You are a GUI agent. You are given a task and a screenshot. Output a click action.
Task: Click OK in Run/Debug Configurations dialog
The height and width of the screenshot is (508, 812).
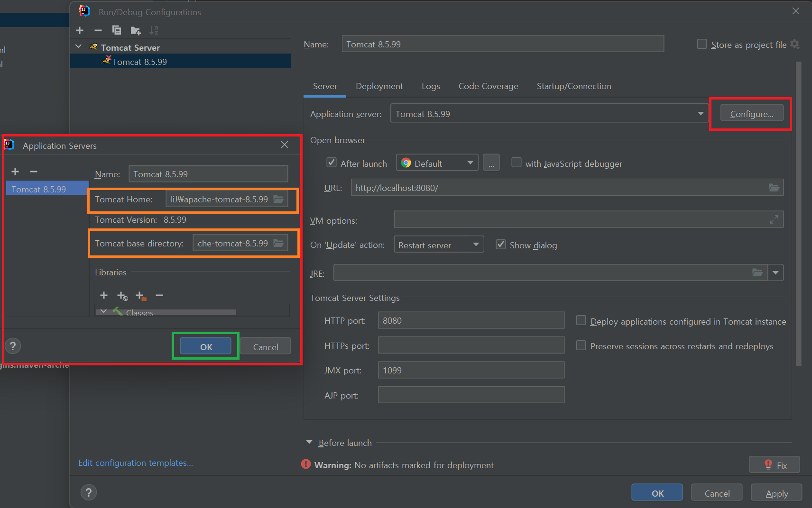[657, 493]
